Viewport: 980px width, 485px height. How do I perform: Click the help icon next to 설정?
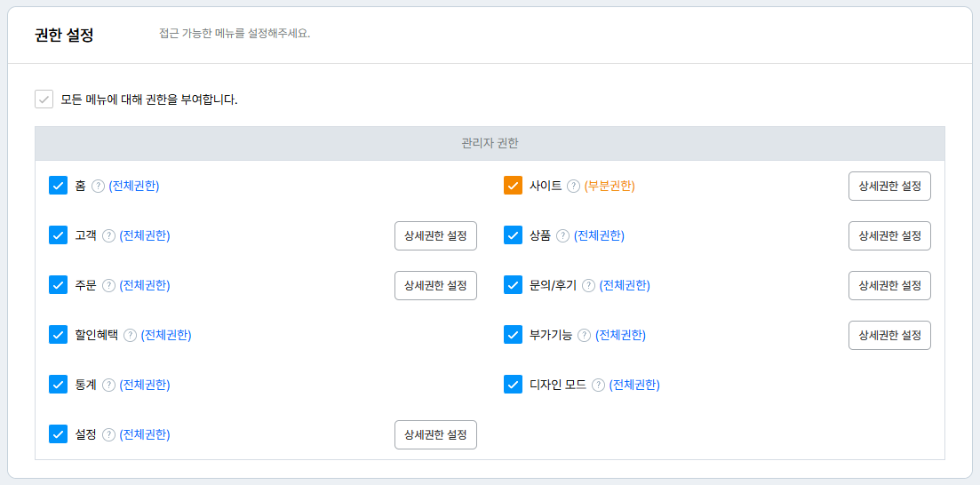click(109, 434)
